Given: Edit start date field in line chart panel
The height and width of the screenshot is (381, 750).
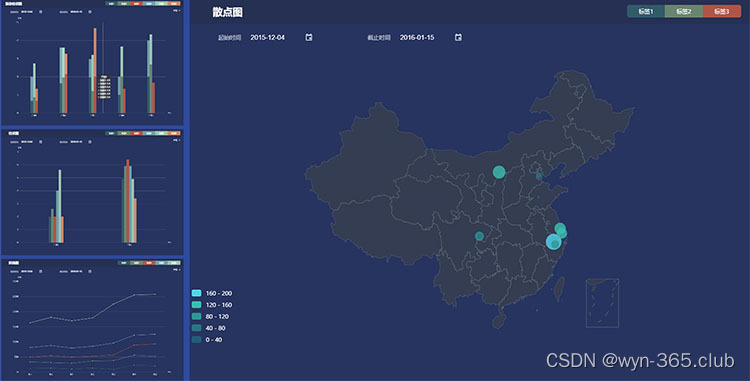Looking at the screenshot, I should point(27,272).
